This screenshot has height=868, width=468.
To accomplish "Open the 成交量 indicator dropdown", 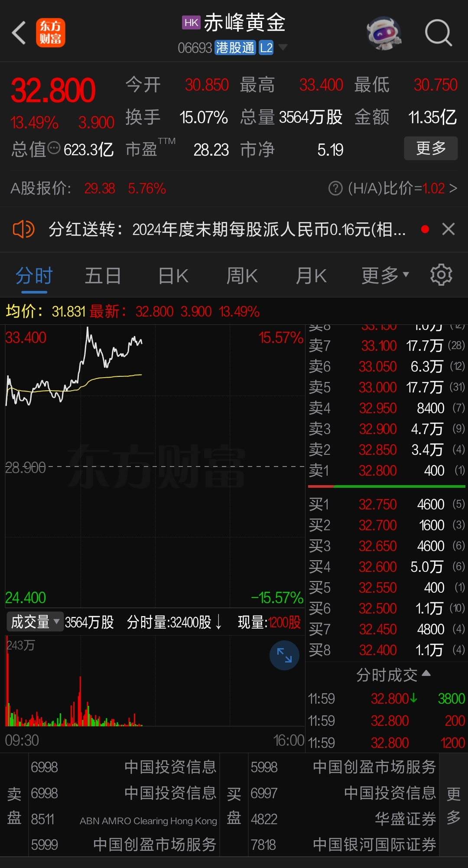I will 35,622.
